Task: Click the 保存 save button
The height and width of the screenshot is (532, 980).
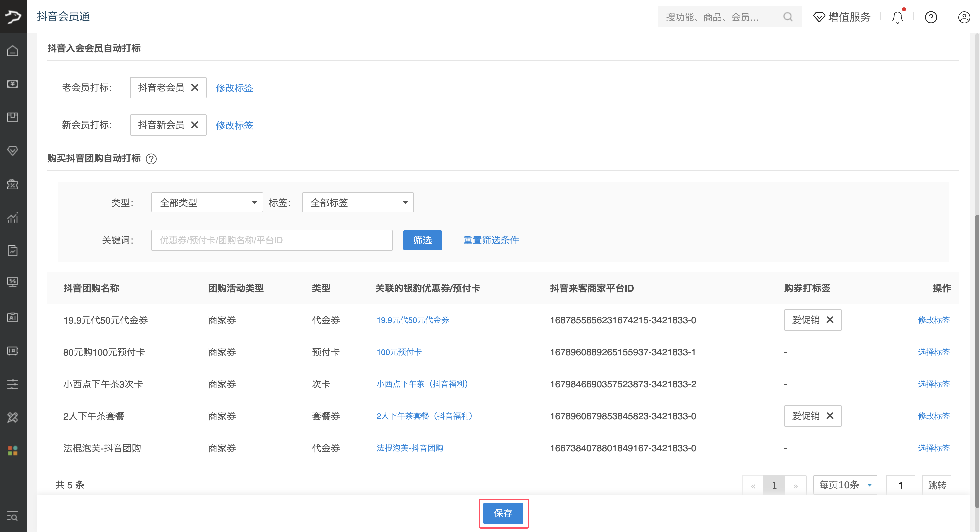Action: [503, 513]
